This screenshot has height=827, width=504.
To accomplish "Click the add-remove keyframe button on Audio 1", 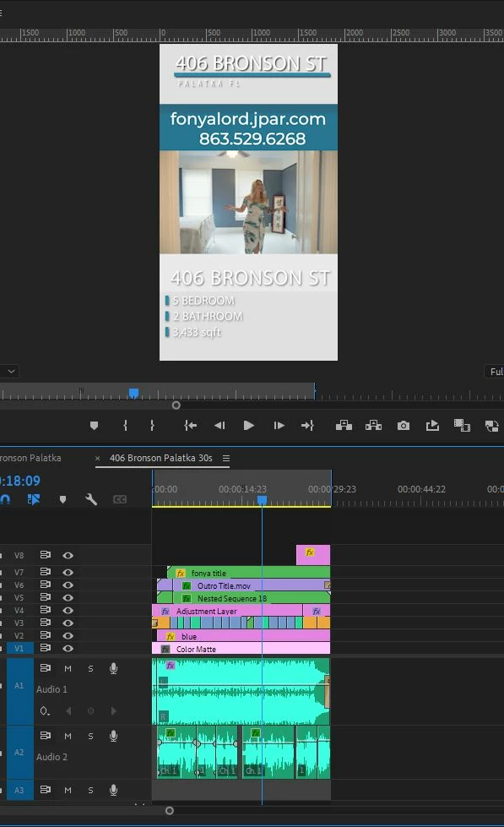I will pos(90,711).
